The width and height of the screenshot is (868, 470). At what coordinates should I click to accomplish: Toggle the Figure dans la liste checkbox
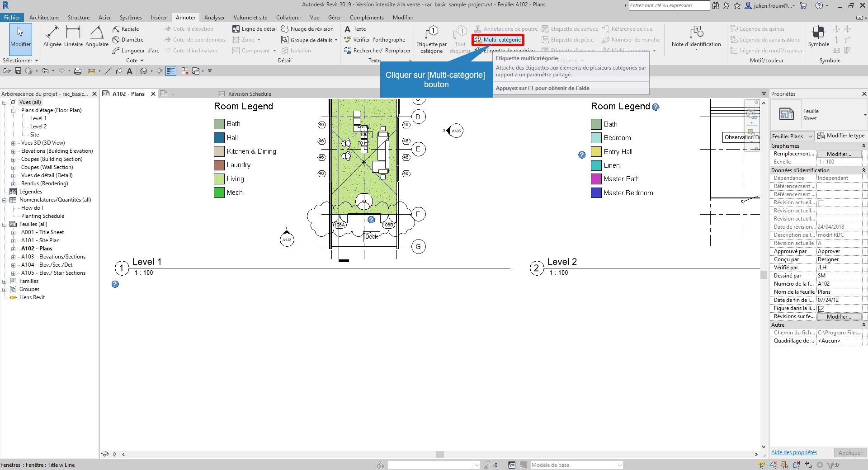821,309
